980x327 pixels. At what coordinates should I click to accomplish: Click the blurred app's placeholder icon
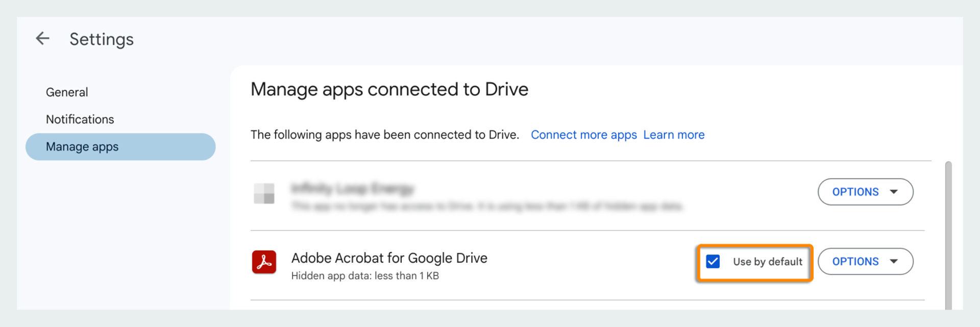(x=264, y=193)
